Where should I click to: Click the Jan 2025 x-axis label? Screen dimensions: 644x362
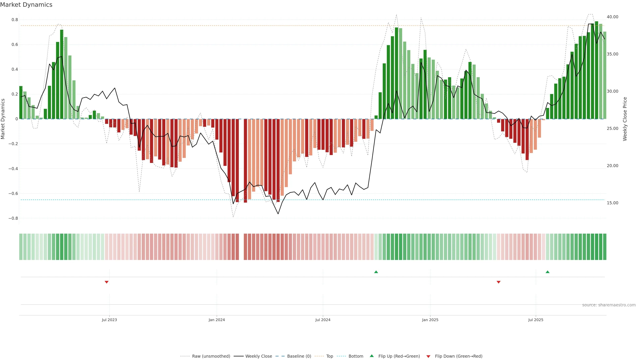(x=430, y=320)
